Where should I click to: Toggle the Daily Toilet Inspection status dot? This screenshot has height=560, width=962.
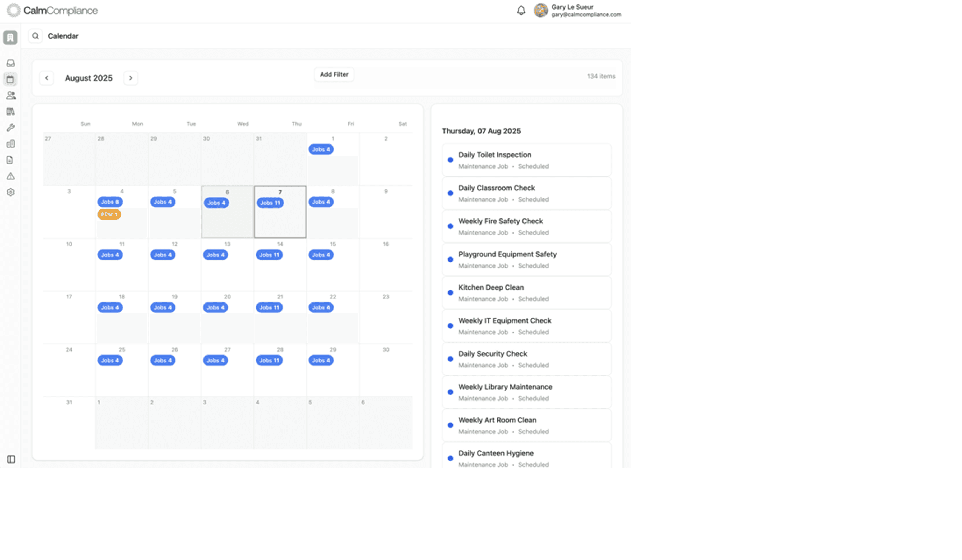(450, 160)
